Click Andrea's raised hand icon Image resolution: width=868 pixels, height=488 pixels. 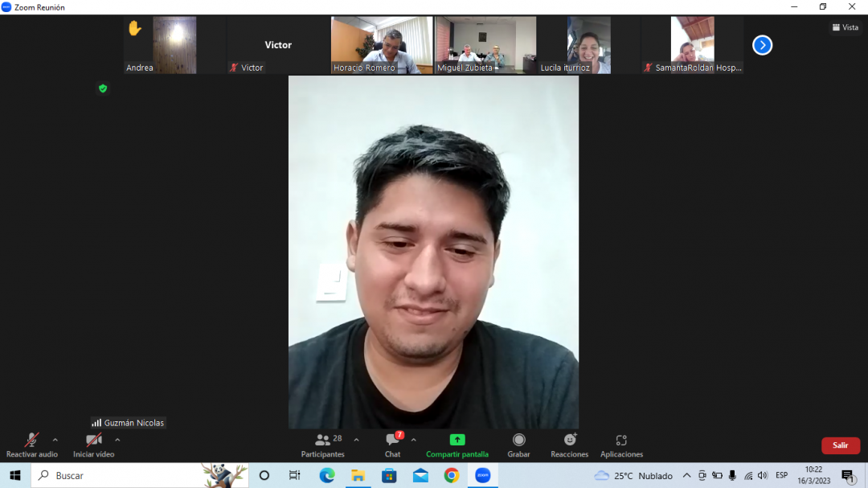click(134, 27)
